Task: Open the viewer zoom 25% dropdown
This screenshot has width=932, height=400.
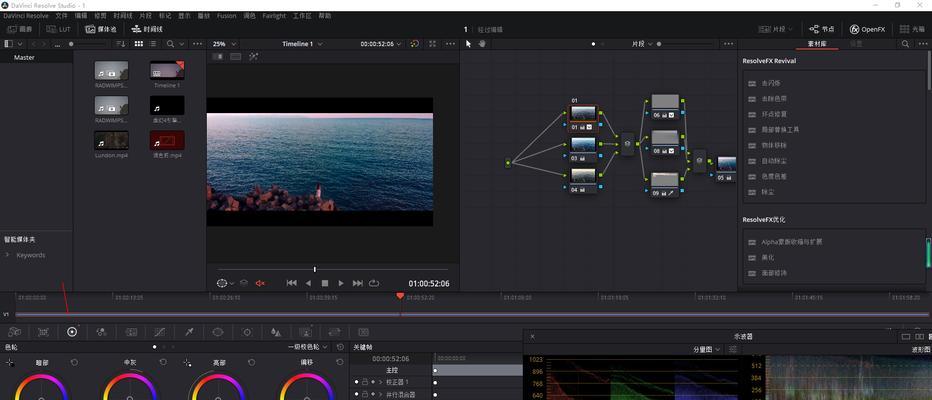Action: [x=225, y=44]
